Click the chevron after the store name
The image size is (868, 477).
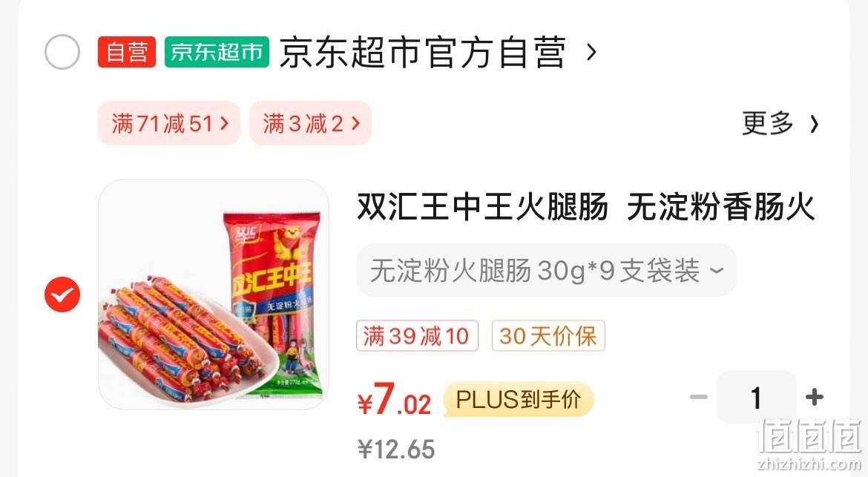(592, 53)
